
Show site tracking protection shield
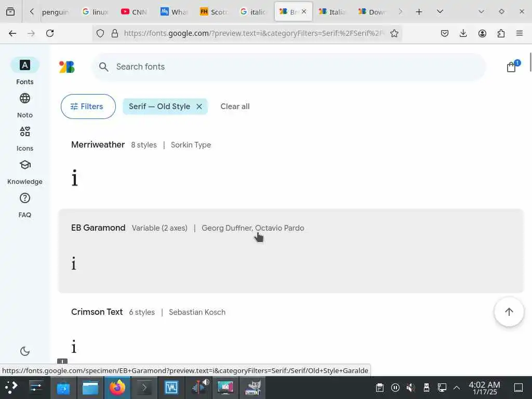point(100,33)
